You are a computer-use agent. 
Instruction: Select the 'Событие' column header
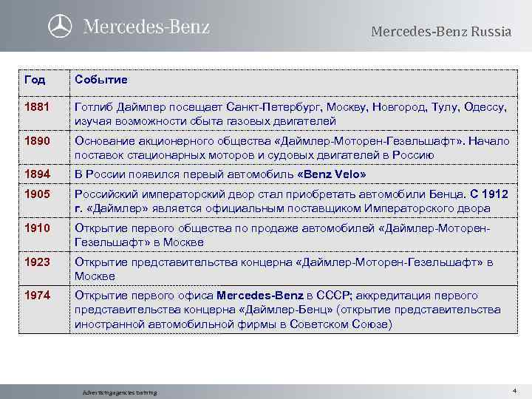(x=101, y=79)
